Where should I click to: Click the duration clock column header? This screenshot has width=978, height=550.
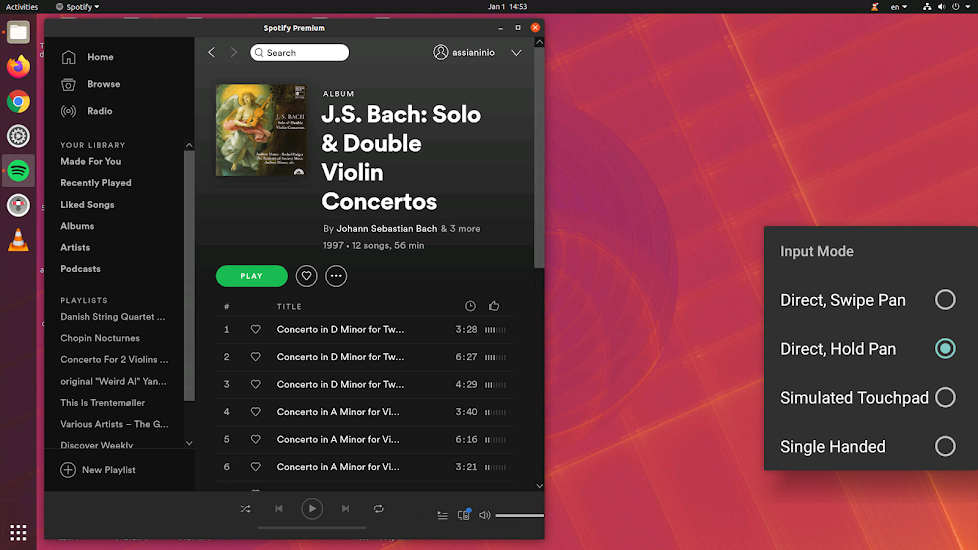(470, 306)
